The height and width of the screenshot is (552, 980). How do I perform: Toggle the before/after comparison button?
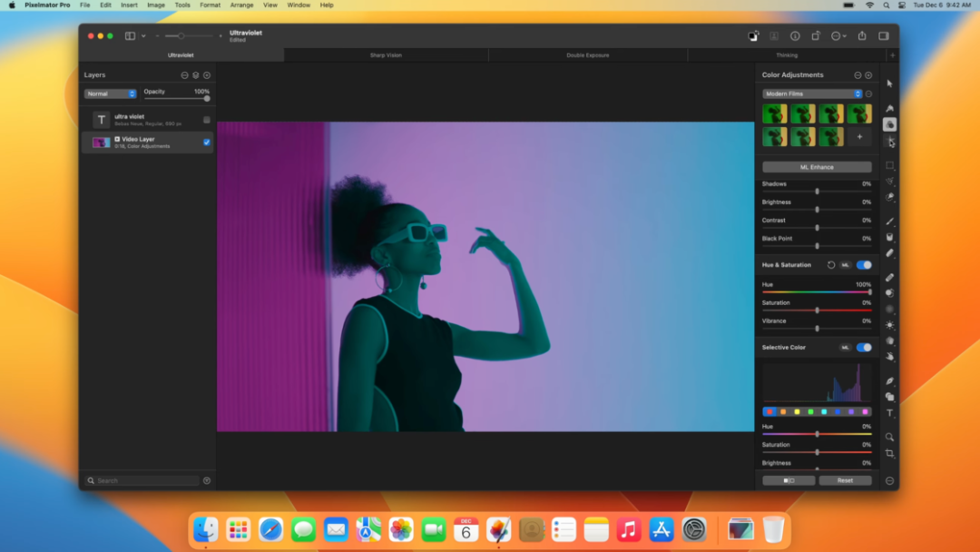(x=789, y=481)
